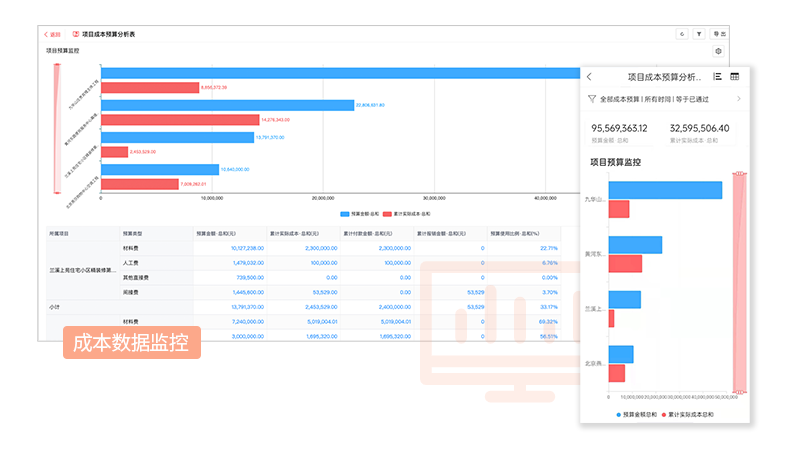Viewport: 792px width, 459px height.
Task: Toggle 累计实际成本-总和 legend in desktop chart
Action: 408,214
